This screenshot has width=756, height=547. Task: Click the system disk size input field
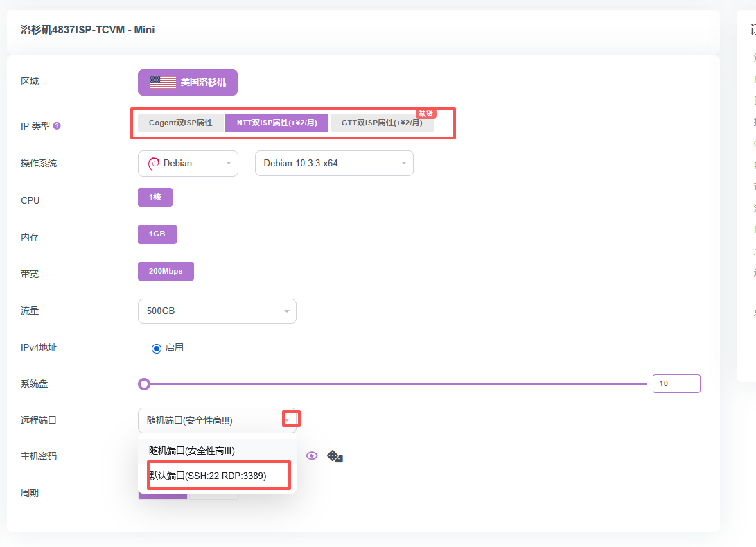[676, 383]
